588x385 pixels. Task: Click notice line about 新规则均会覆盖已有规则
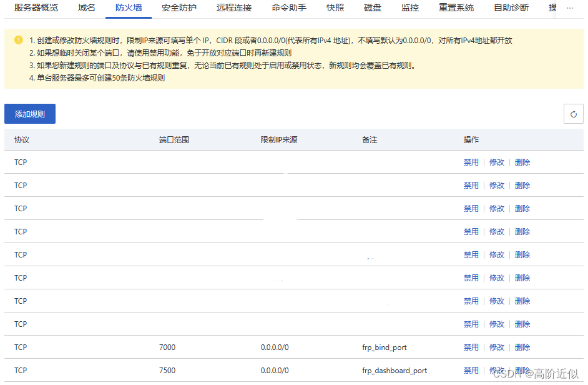click(x=223, y=66)
